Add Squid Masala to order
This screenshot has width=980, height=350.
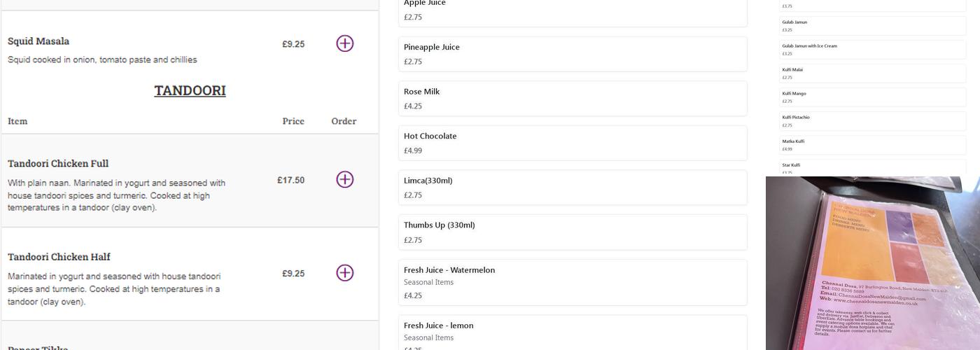pos(344,43)
